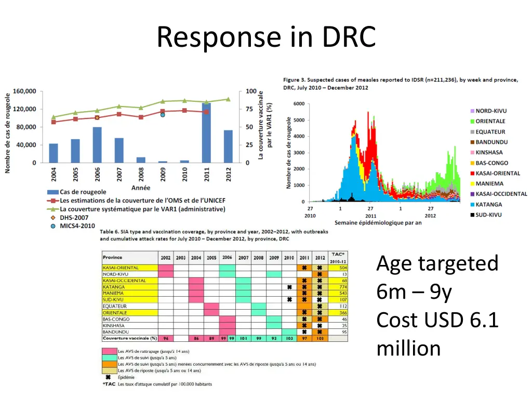Click the '6m – 9y' age range text
Screen dimensions: 532x399
tap(414, 292)
